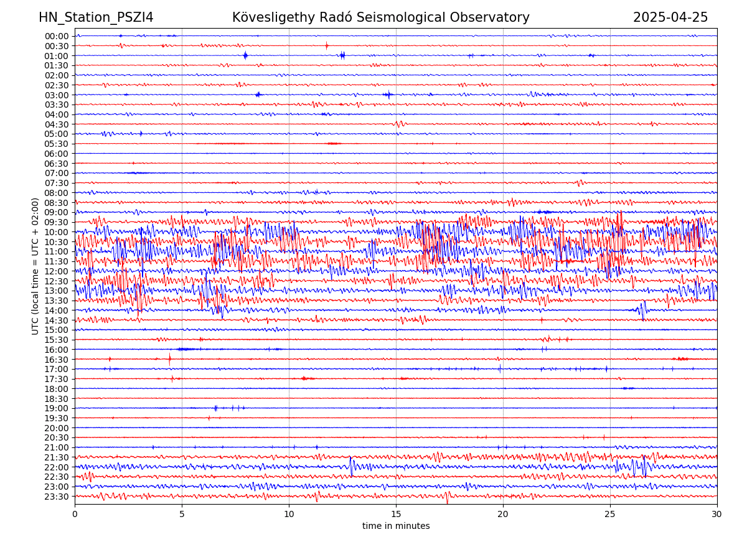Select the 14:30 trace row label
Image resolution: width=747 pixels, height=560 pixels.
(x=57, y=320)
